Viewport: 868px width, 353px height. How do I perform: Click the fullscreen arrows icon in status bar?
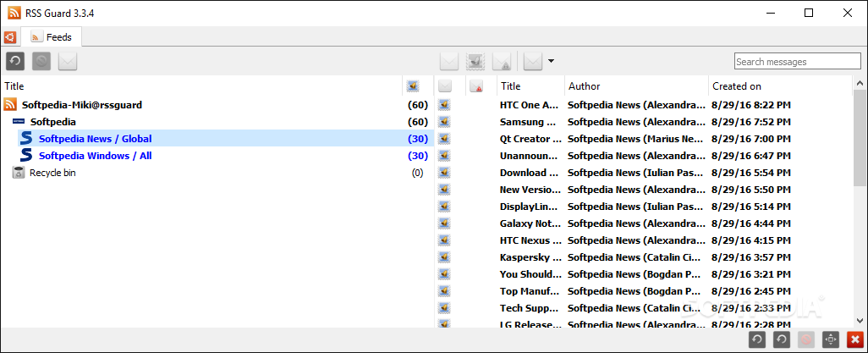[831, 339]
